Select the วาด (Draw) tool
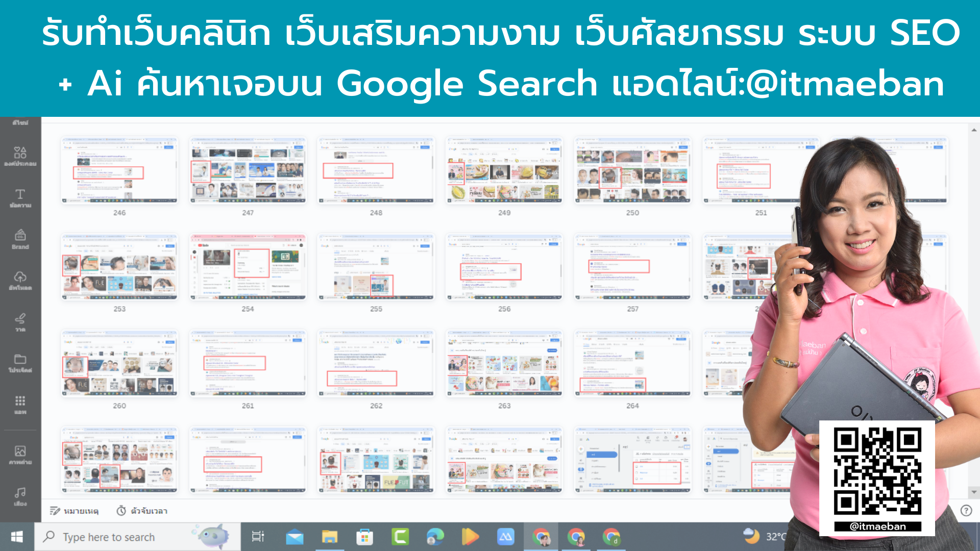The image size is (980, 551). click(x=20, y=322)
